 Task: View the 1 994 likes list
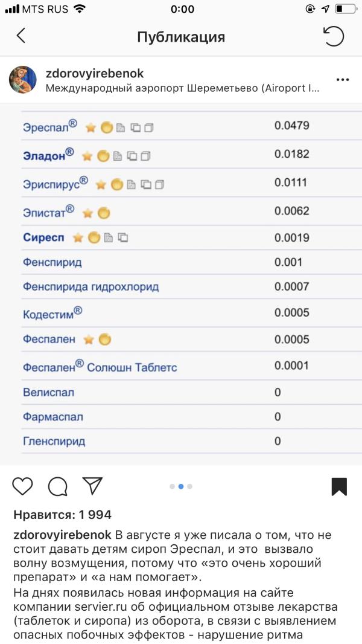pos(62,515)
